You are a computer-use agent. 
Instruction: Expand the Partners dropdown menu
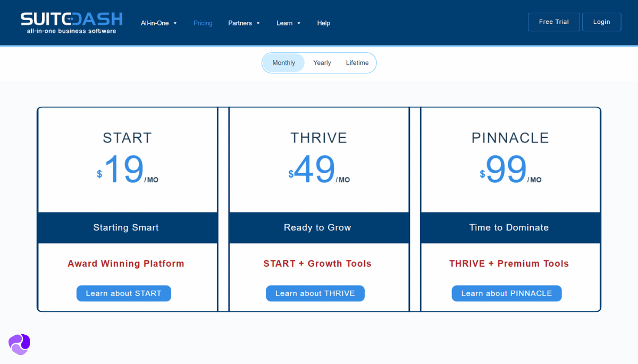(x=244, y=23)
